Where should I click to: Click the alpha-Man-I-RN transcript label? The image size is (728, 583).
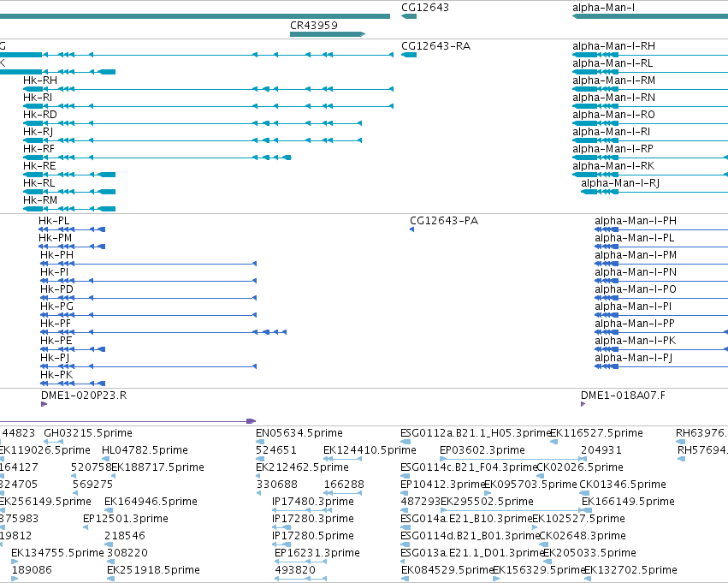click(x=613, y=98)
